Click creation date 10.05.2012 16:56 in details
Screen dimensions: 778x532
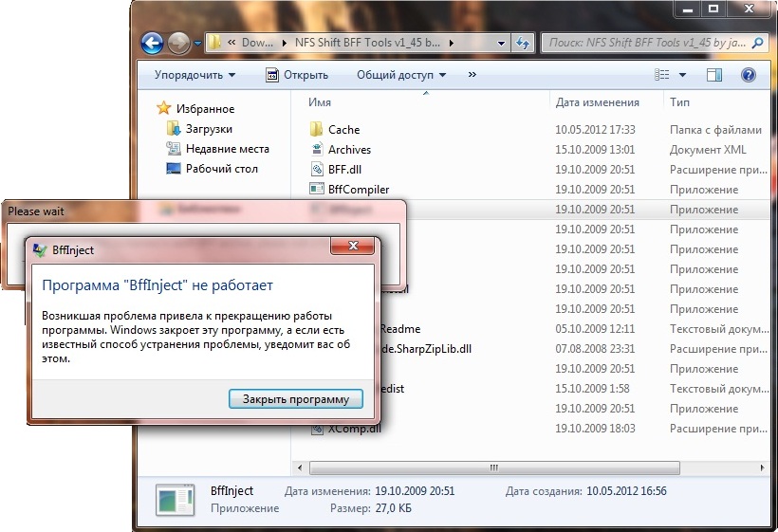(x=626, y=491)
